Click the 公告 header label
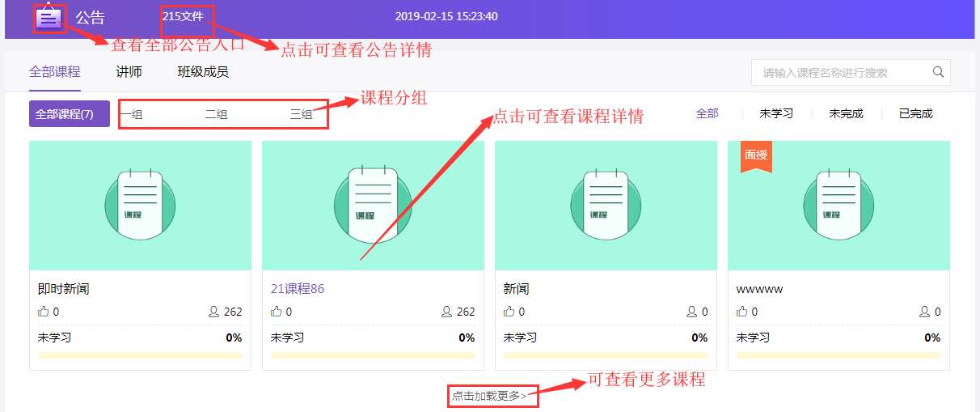Screen dimensions: 980x412 pos(90,17)
